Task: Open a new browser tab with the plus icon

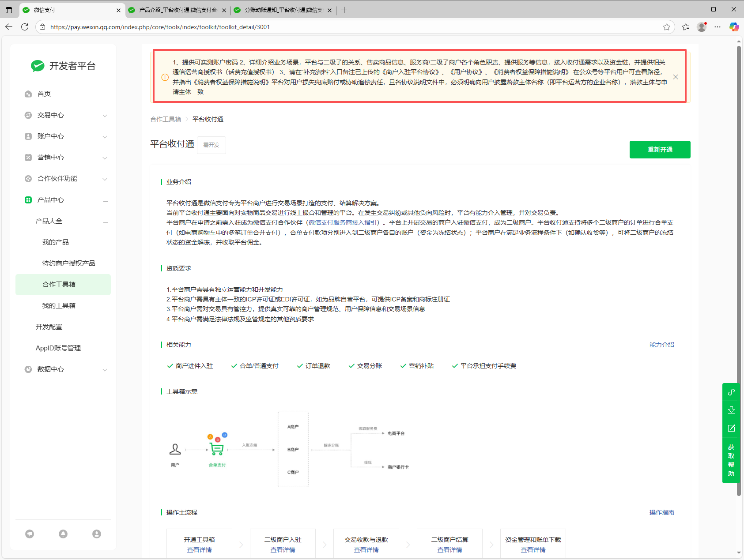Action: pos(344,10)
